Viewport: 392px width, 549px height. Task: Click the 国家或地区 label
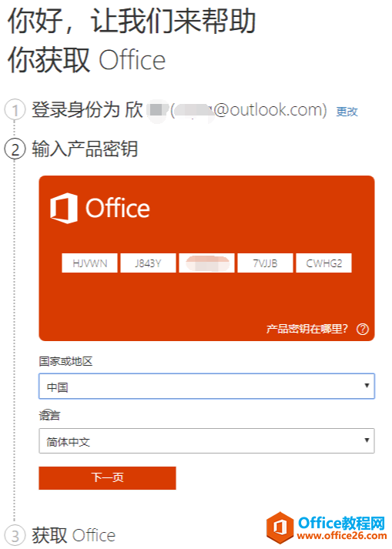point(65,361)
